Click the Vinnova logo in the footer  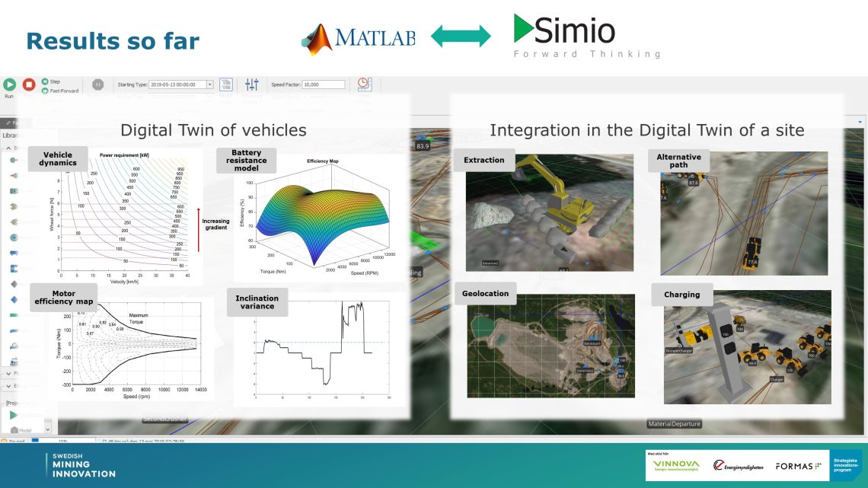[676, 465]
